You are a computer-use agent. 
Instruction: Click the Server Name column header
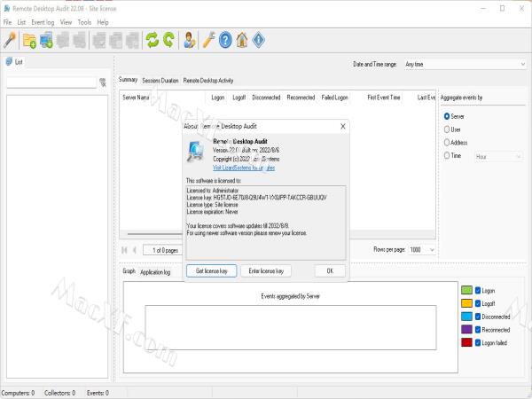click(136, 98)
